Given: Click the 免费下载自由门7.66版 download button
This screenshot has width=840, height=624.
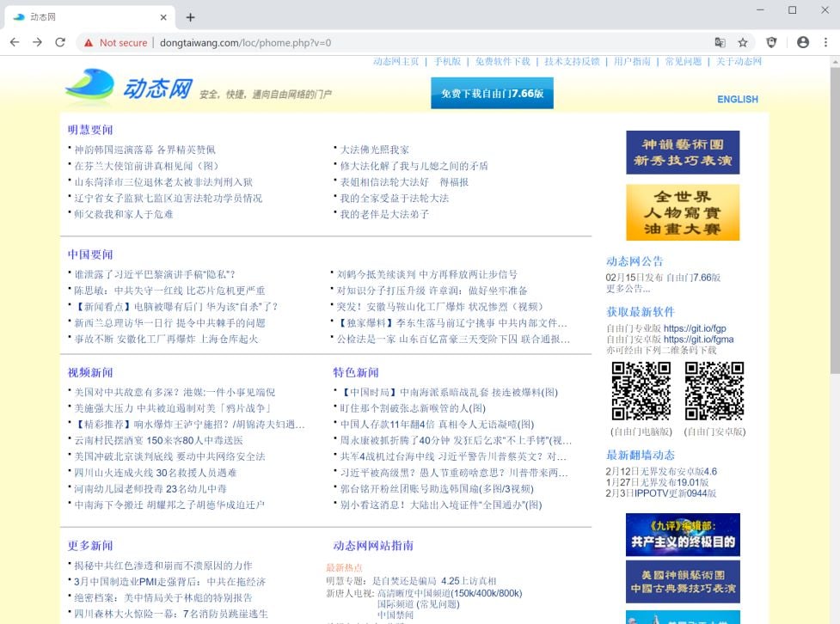Looking at the screenshot, I should pos(492,93).
